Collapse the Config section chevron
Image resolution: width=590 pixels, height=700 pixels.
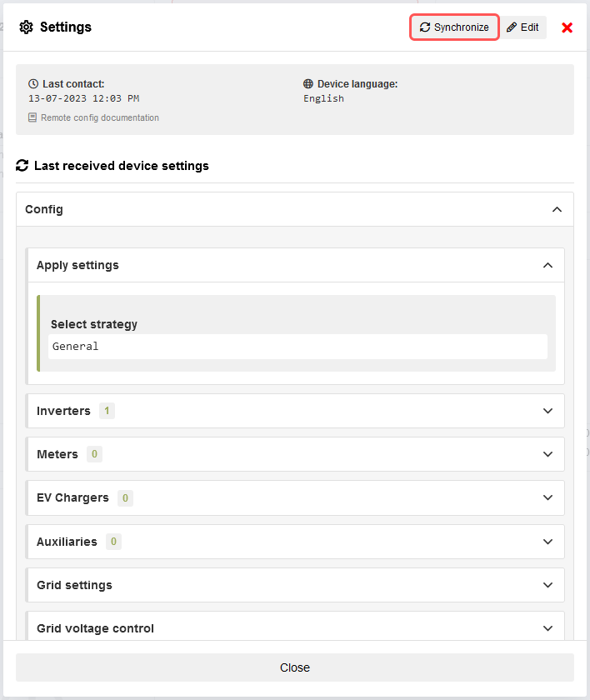coord(557,210)
